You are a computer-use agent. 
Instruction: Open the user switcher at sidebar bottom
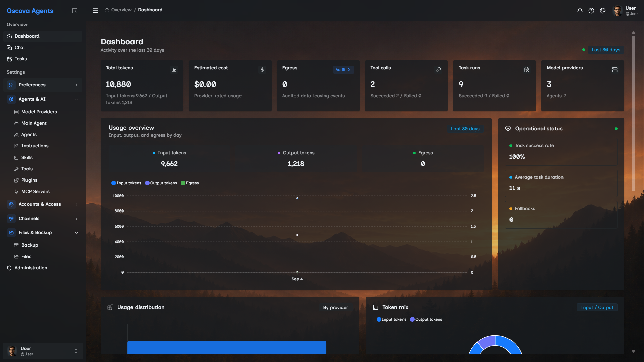(43, 351)
